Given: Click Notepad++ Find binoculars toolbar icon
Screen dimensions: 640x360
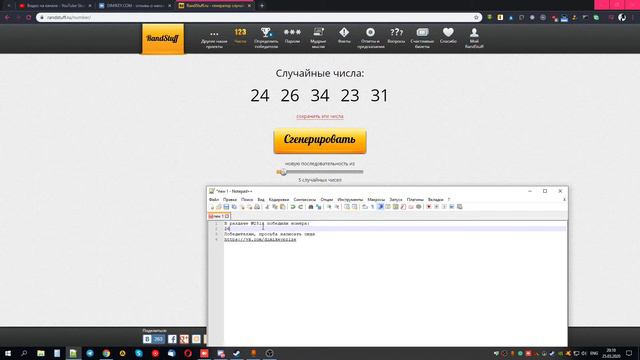Looking at the screenshot, I should [311, 207].
